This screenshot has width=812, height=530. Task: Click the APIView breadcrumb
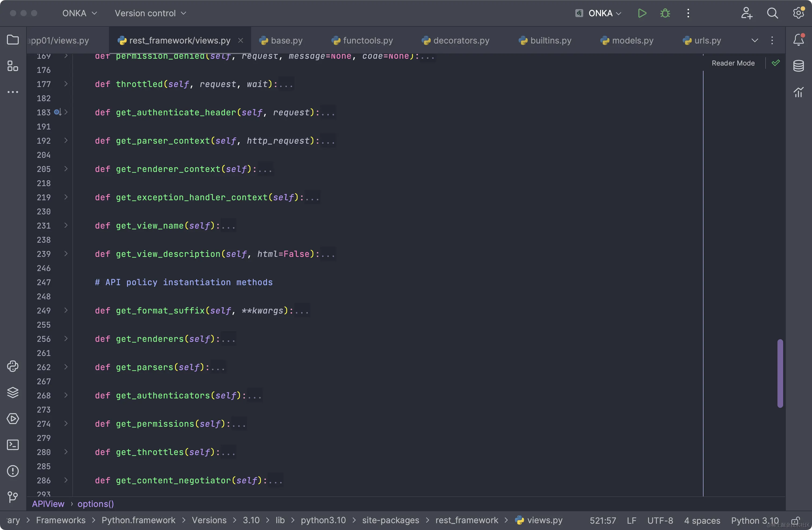click(48, 504)
